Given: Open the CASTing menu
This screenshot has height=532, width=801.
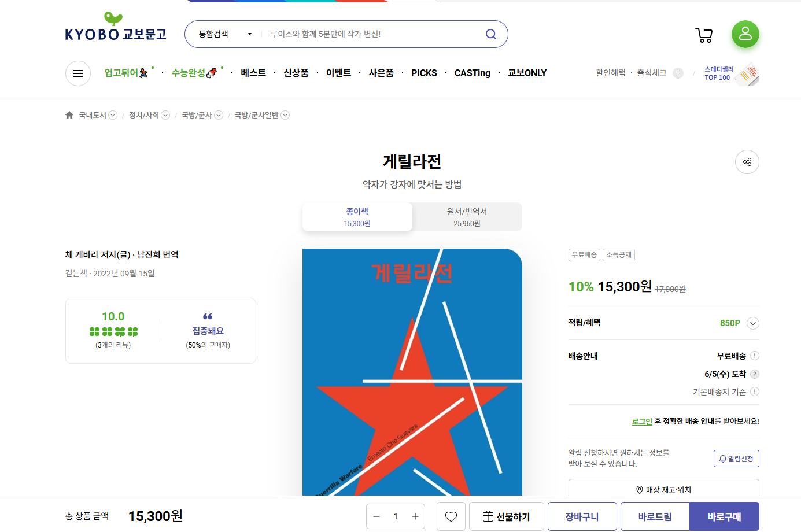Looking at the screenshot, I should 473,73.
